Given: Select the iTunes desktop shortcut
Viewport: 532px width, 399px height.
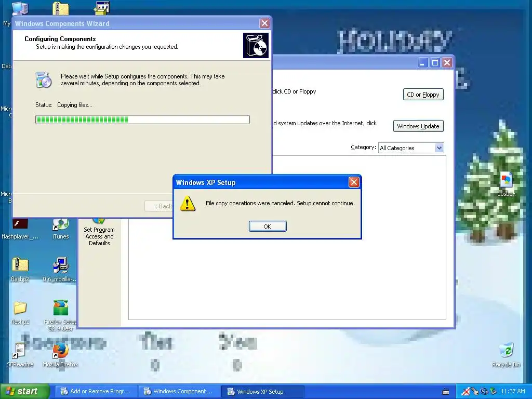Looking at the screenshot, I should (x=60, y=229).
